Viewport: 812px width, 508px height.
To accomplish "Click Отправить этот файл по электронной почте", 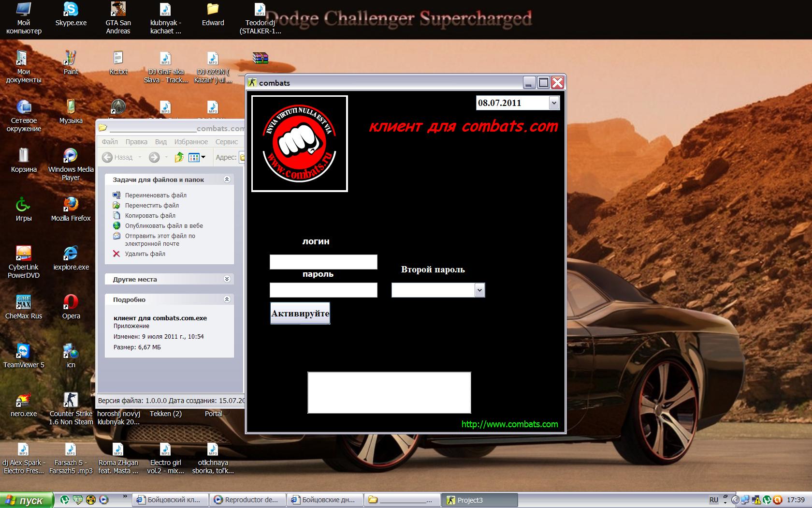I will pyautogui.click(x=160, y=240).
